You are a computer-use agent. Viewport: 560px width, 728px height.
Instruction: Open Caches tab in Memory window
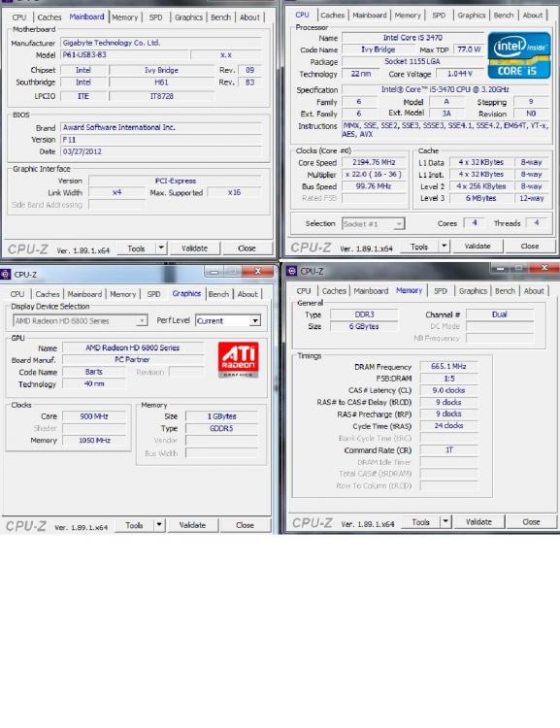334,291
